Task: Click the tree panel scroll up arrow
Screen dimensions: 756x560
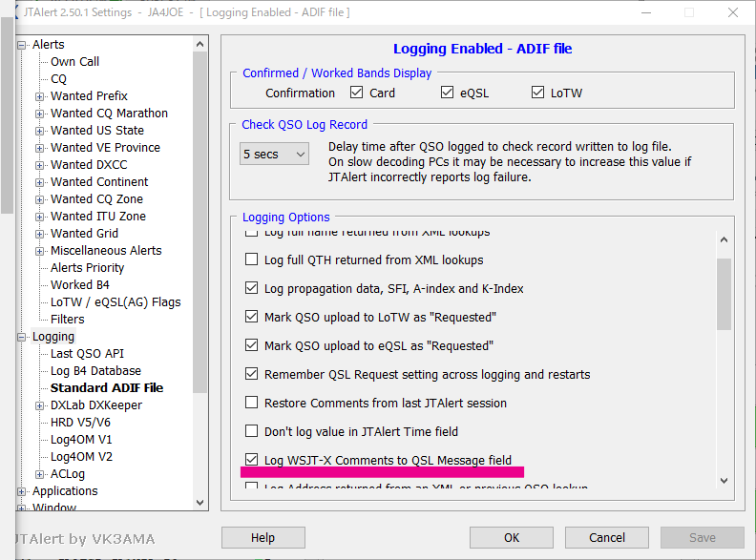Action: [200, 44]
